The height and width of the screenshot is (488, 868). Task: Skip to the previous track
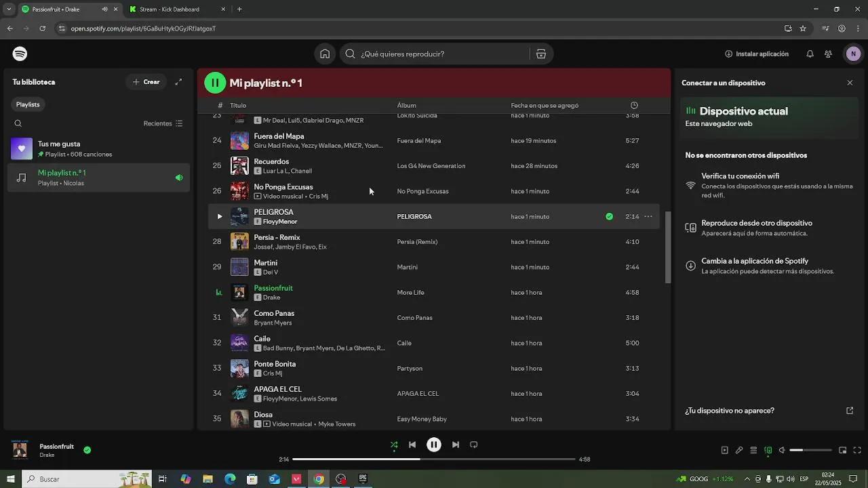click(412, 445)
